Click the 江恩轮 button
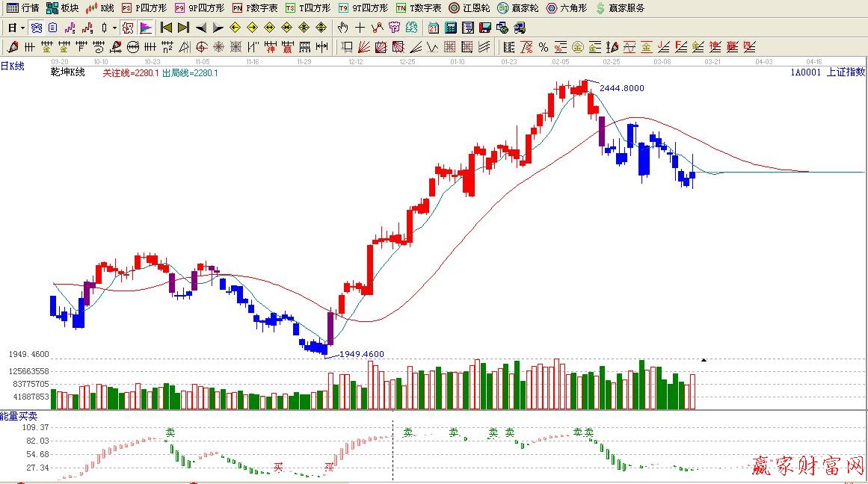 pyautogui.click(x=470, y=7)
